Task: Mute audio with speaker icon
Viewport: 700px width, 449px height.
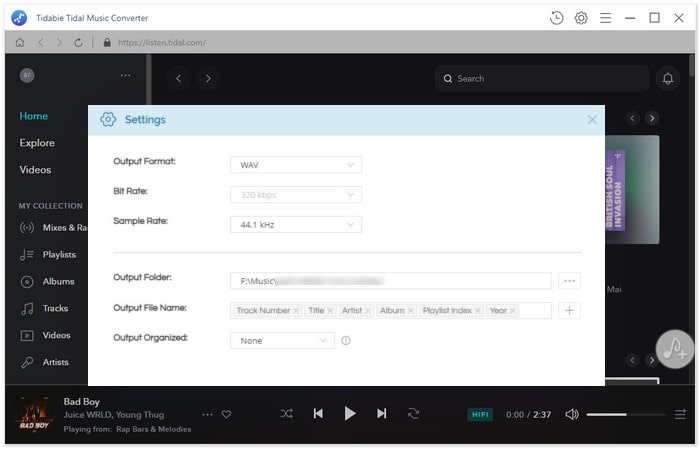Action: tap(571, 415)
